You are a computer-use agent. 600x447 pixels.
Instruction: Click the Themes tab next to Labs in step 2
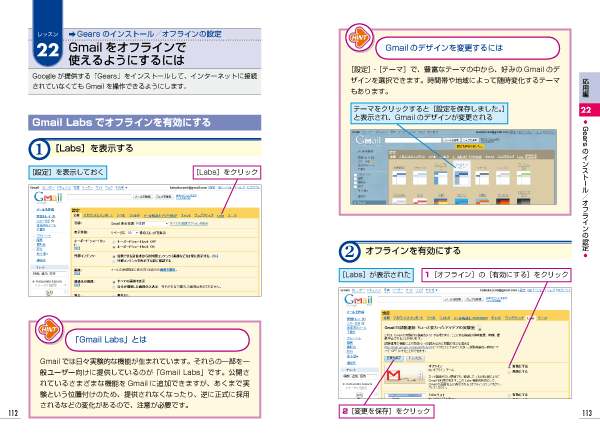coord(543,318)
